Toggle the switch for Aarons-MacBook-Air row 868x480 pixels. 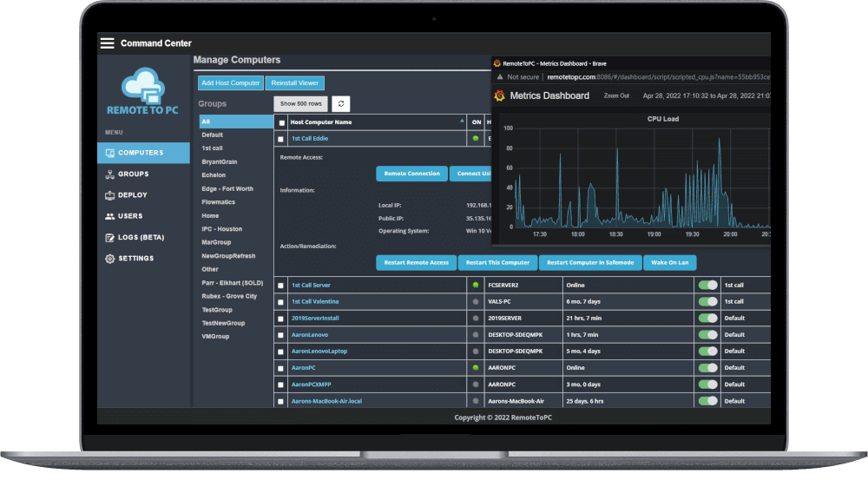click(x=708, y=401)
